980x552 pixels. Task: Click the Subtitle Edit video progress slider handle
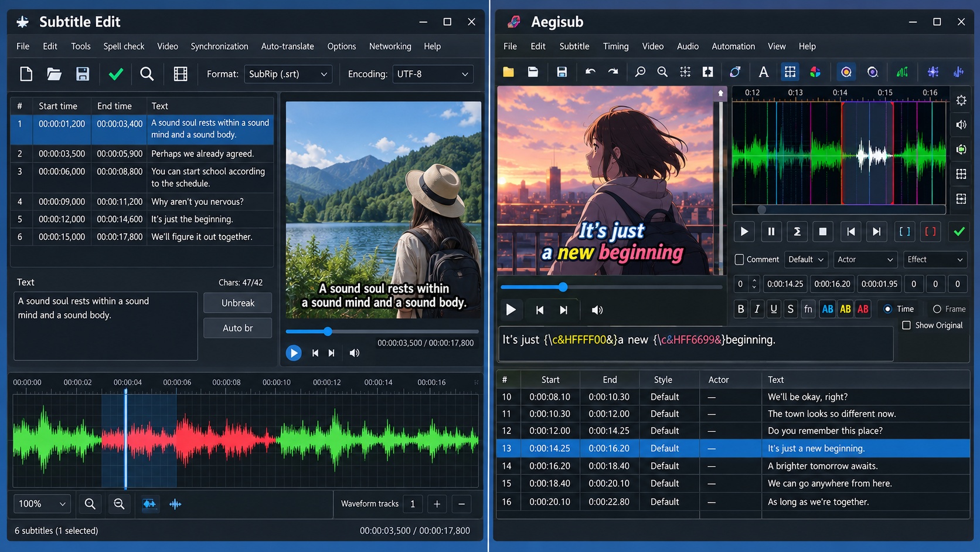328,331
